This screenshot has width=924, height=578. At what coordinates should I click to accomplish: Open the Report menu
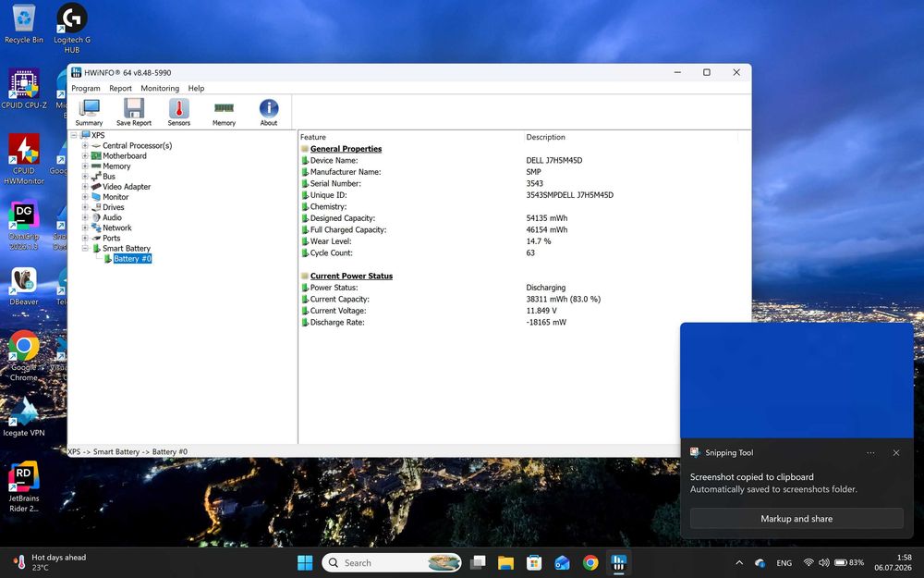(120, 88)
